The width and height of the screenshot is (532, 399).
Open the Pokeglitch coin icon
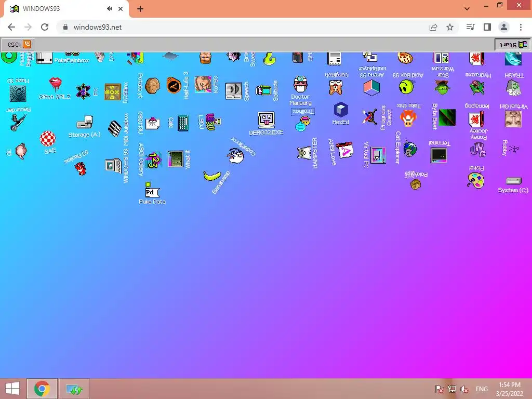point(416,184)
